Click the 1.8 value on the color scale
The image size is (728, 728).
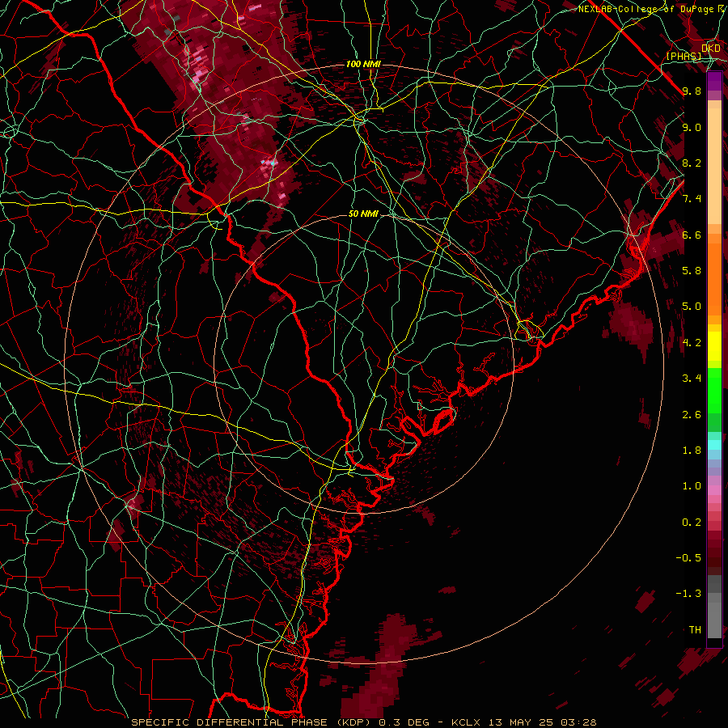click(x=692, y=451)
